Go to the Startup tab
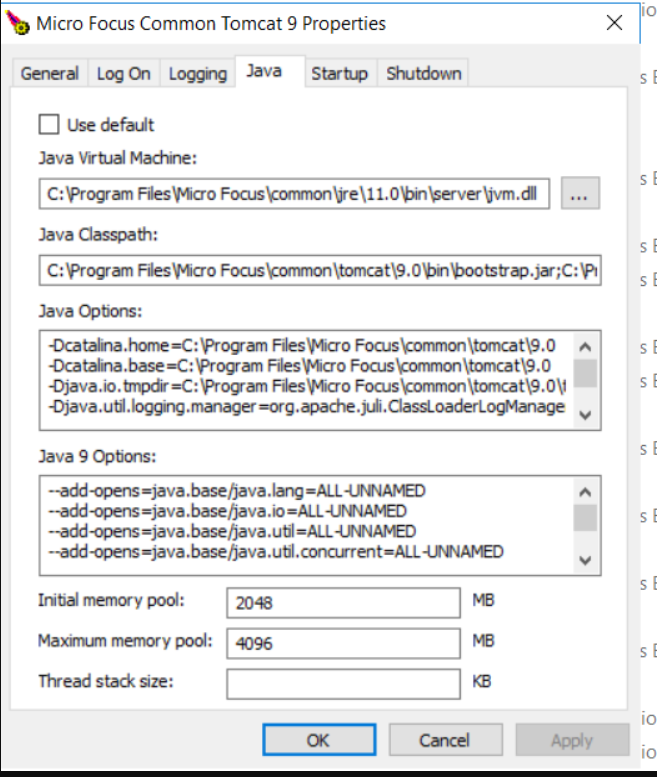The width and height of the screenshot is (657, 777). [x=339, y=74]
